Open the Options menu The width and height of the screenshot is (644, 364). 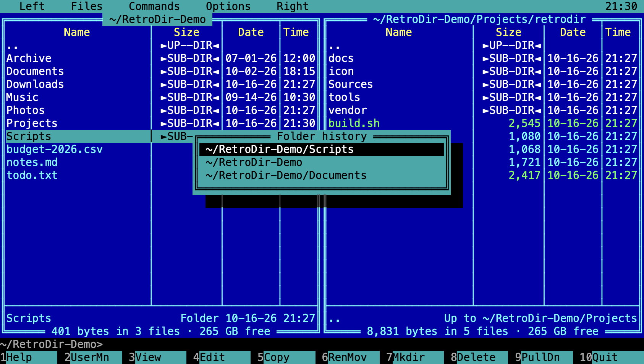[228, 6]
